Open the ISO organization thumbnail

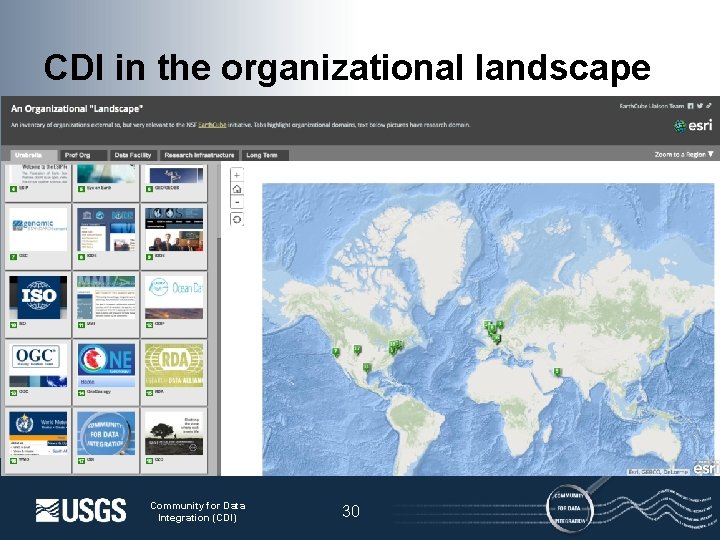[38, 297]
